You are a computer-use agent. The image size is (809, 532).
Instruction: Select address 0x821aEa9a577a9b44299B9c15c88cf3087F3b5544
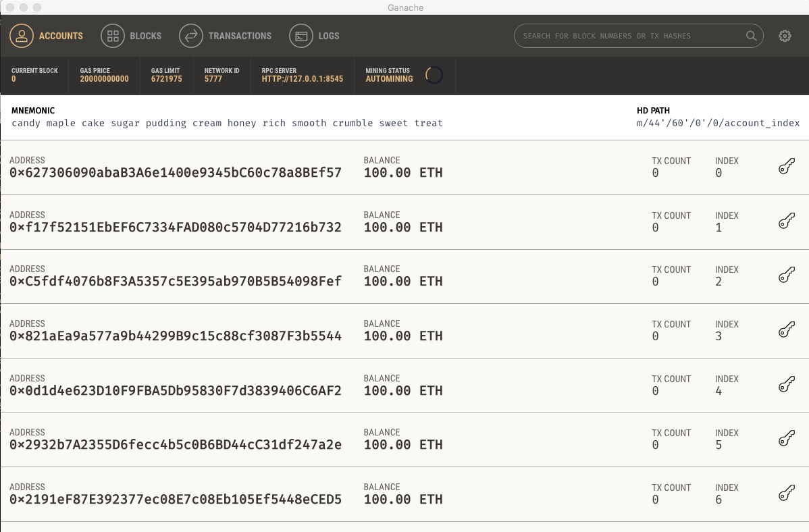pos(176,336)
